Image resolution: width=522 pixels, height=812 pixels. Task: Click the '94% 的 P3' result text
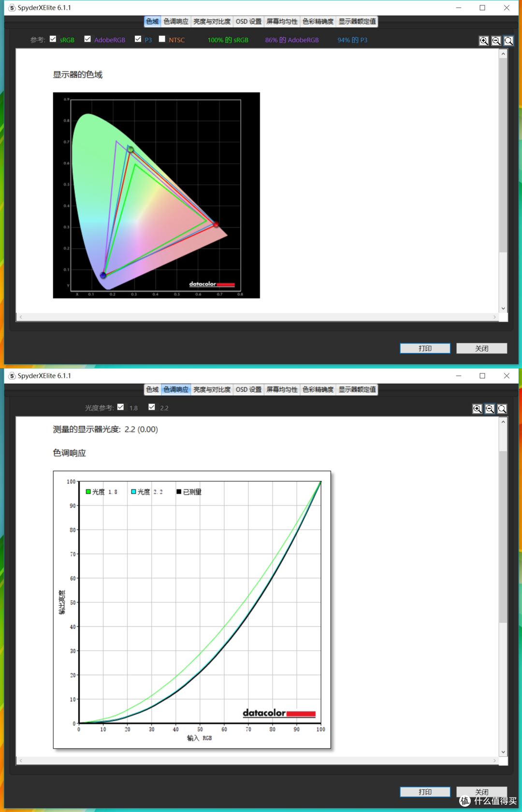352,40
